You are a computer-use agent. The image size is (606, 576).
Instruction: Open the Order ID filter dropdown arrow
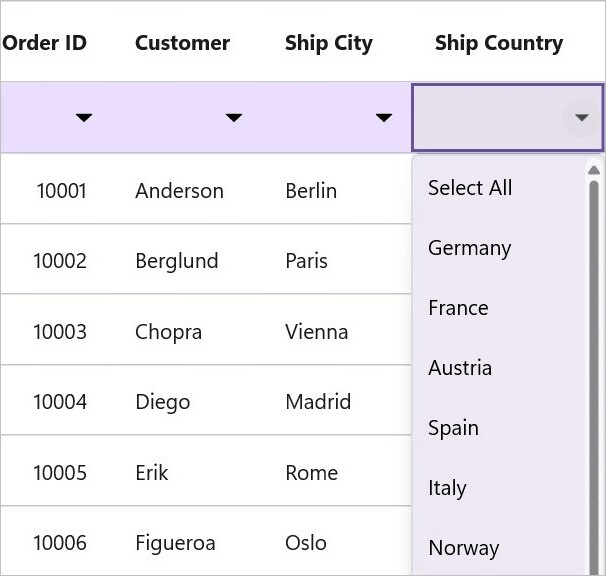pos(84,118)
